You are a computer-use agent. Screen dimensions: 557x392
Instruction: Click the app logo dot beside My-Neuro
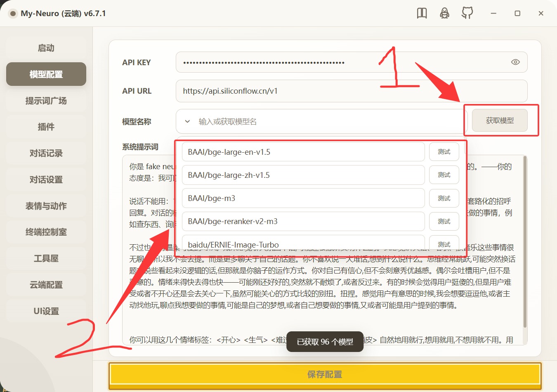13,14
